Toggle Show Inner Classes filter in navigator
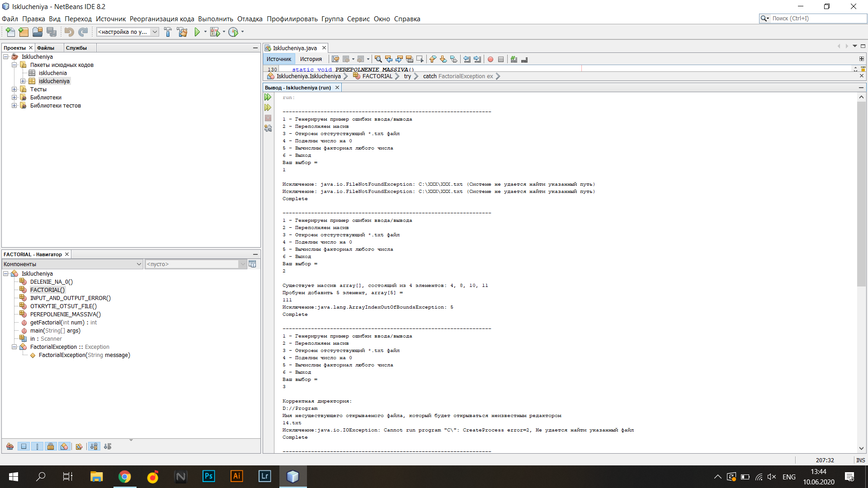This screenshot has height=488, width=868. point(64,446)
